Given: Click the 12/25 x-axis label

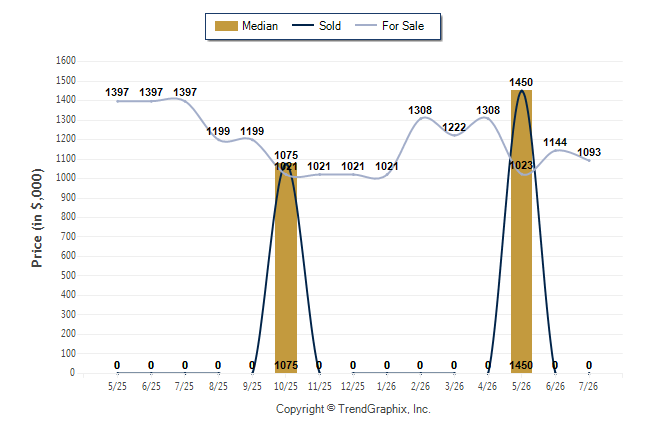Looking at the screenshot, I should coord(353,387).
